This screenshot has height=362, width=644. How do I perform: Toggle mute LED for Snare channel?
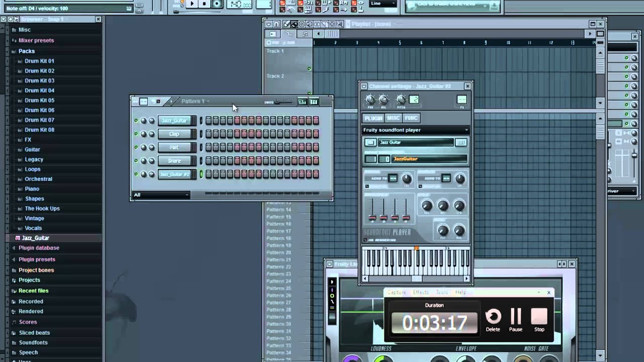point(136,161)
